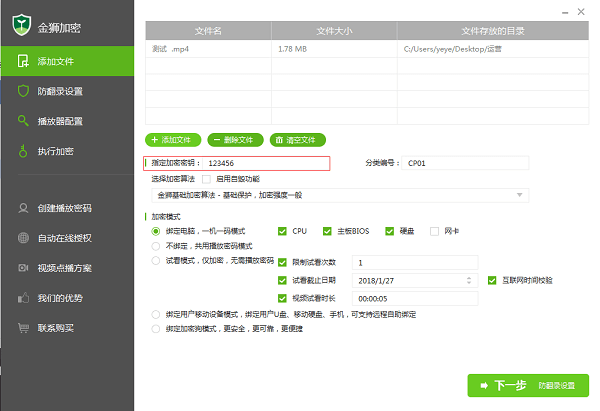
Task: Enable the 启用自毁功能 checkbox
Action: [x=207, y=179]
